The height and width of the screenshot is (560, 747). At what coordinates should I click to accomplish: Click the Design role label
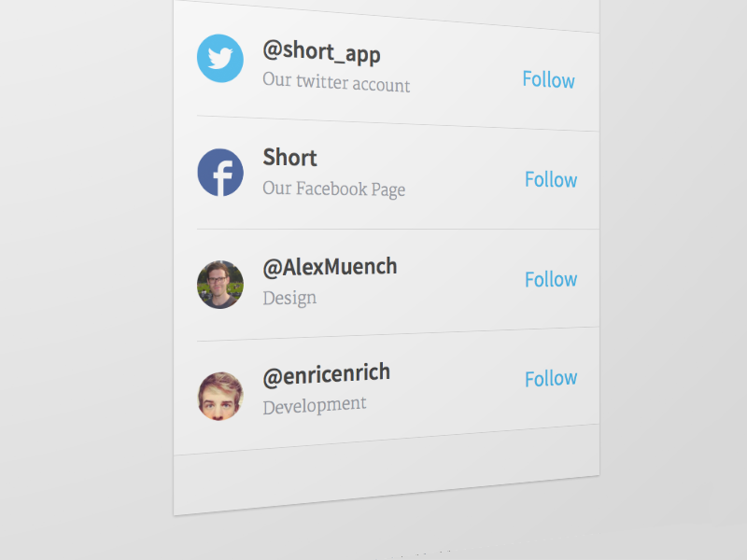pos(289,299)
